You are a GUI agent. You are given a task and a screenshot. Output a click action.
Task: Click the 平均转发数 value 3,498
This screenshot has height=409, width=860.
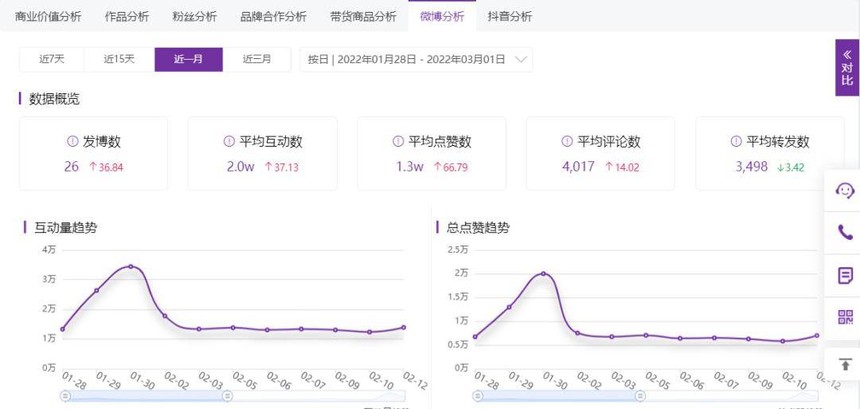pos(751,167)
